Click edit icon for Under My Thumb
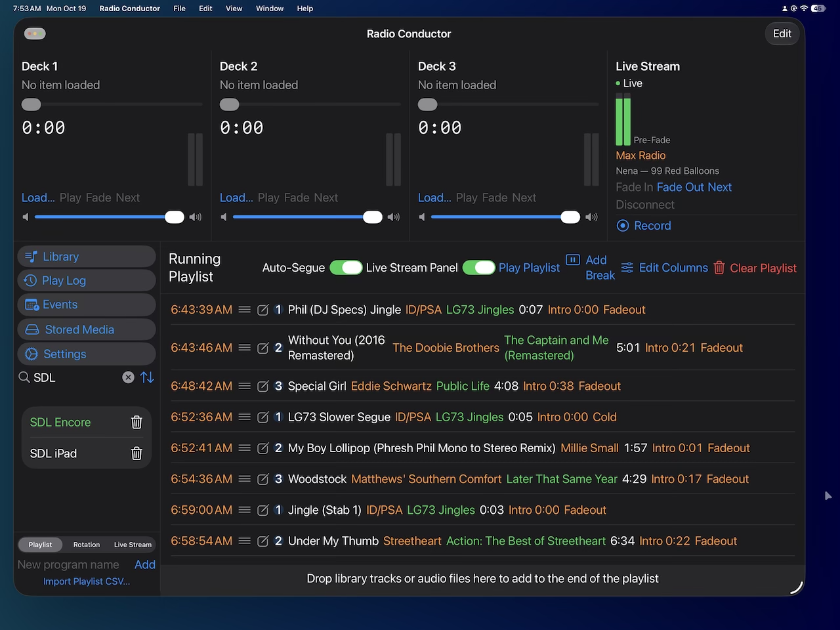 (x=263, y=541)
